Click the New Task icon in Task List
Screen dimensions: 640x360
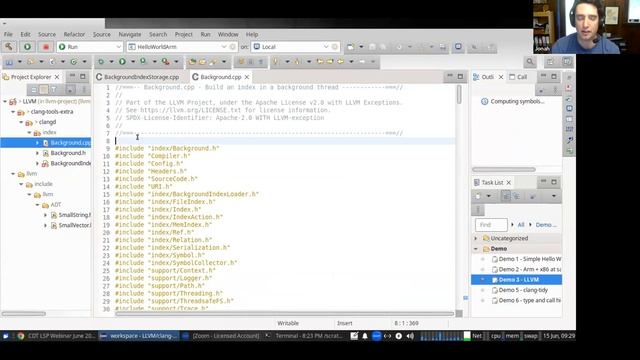click(478, 196)
